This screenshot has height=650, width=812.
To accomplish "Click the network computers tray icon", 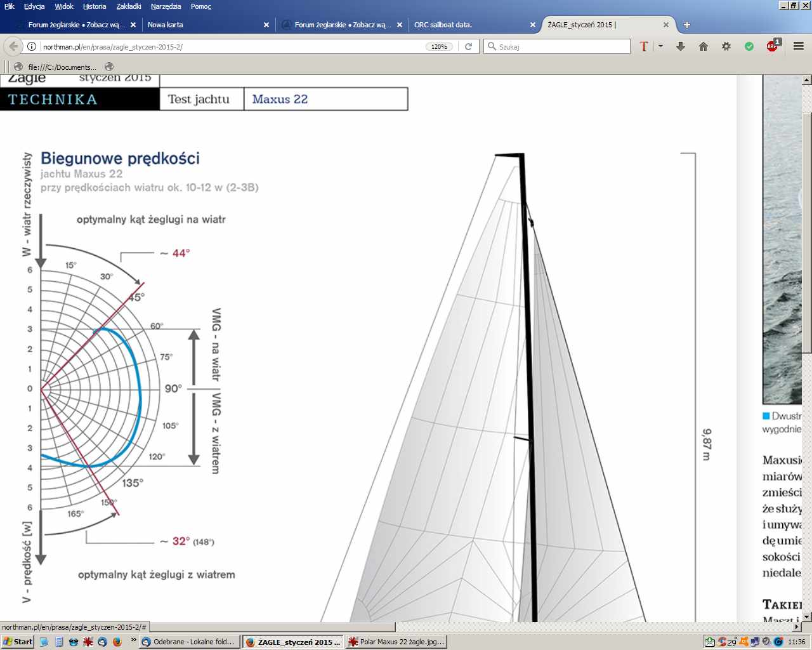I will tap(755, 642).
